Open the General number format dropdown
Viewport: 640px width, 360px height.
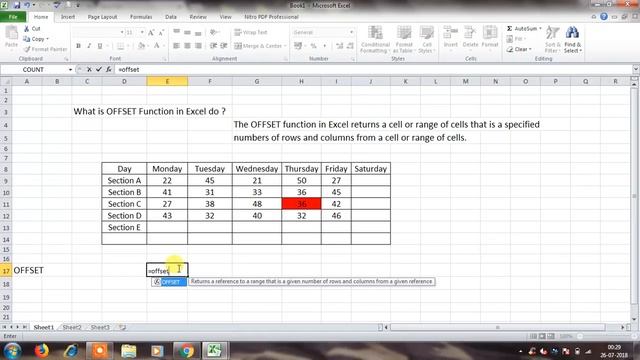point(351,32)
